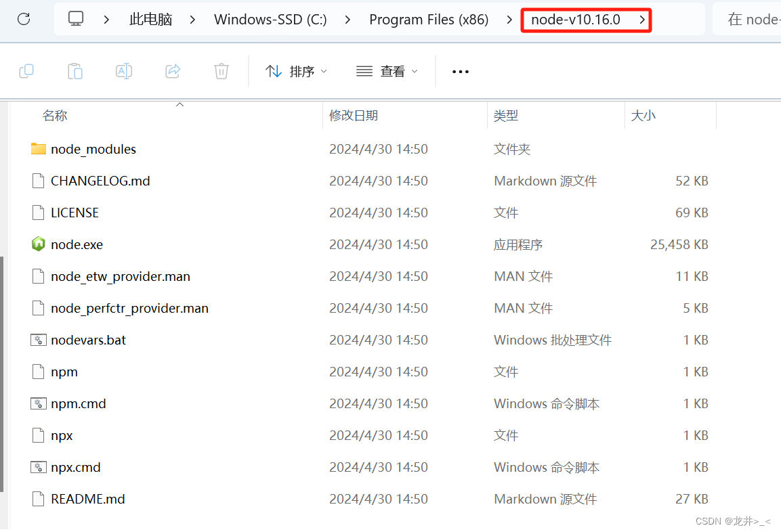The height and width of the screenshot is (532, 781).
Task: Click the copy icon in toolbar
Action: tap(26, 71)
